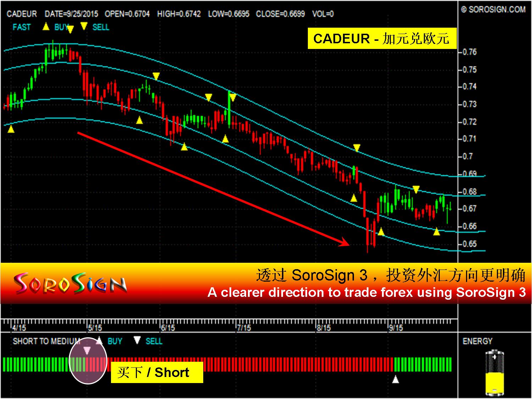The height and width of the screenshot is (399, 532).
Task: Click the 0.68 price axis label
Action: (470, 192)
